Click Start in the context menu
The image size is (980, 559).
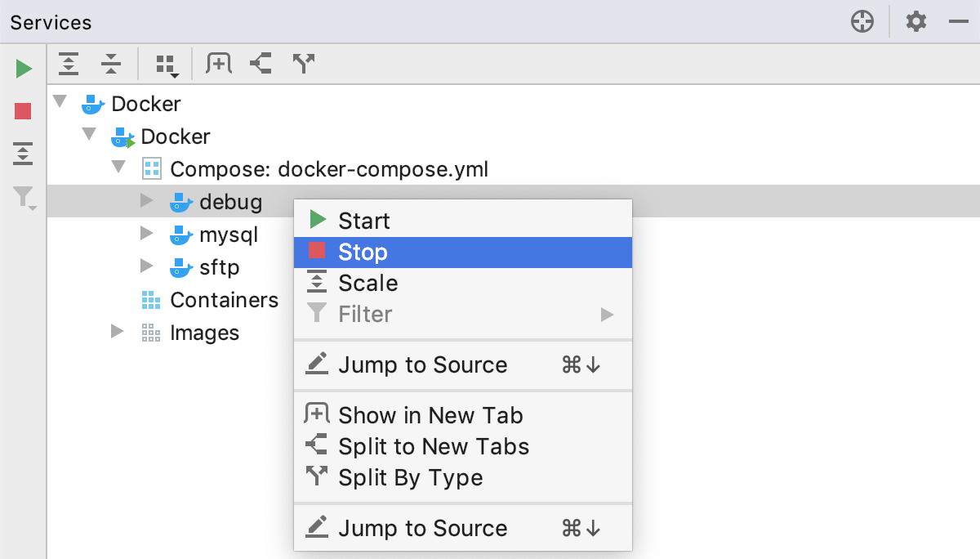pos(364,220)
